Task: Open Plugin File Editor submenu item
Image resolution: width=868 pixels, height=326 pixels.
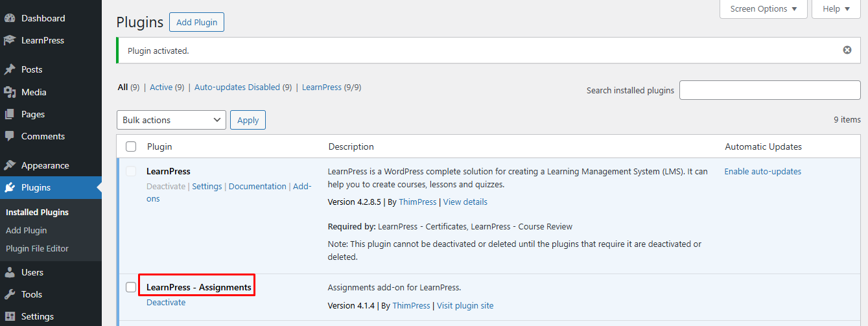Action: point(37,248)
